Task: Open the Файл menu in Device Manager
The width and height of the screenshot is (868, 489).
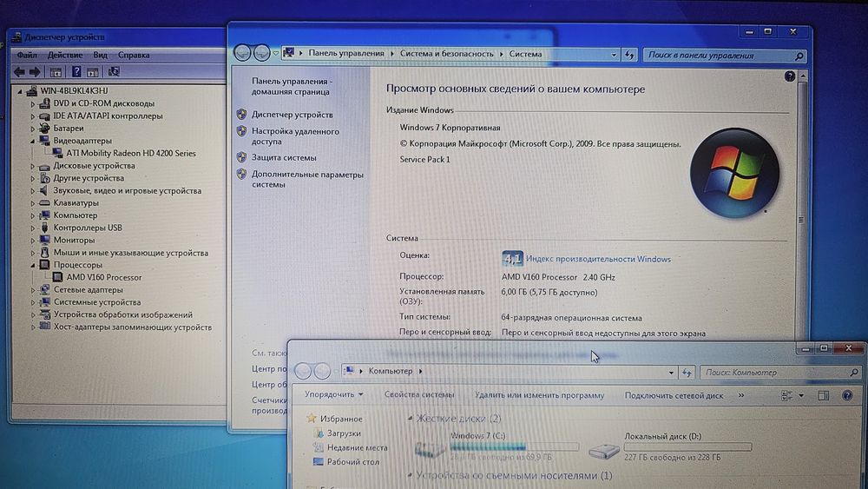Action: [27, 55]
